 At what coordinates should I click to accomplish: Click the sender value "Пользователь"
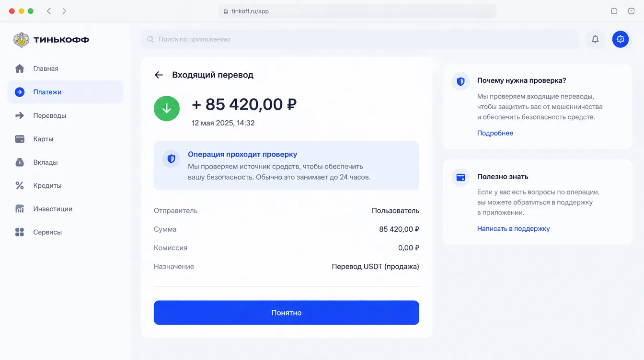(x=395, y=211)
